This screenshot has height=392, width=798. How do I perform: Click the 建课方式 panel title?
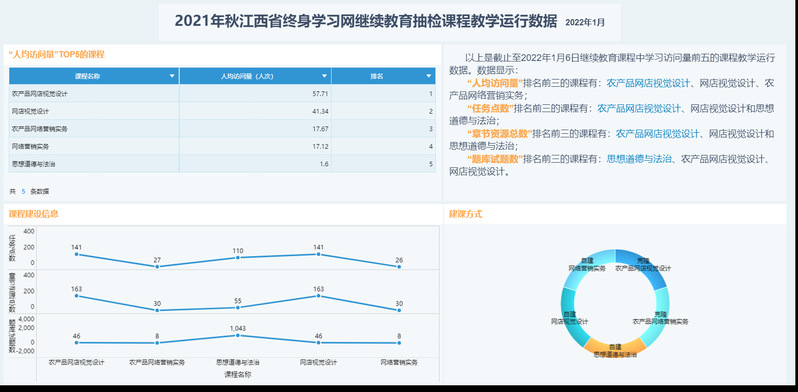pyautogui.click(x=465, y=214)
